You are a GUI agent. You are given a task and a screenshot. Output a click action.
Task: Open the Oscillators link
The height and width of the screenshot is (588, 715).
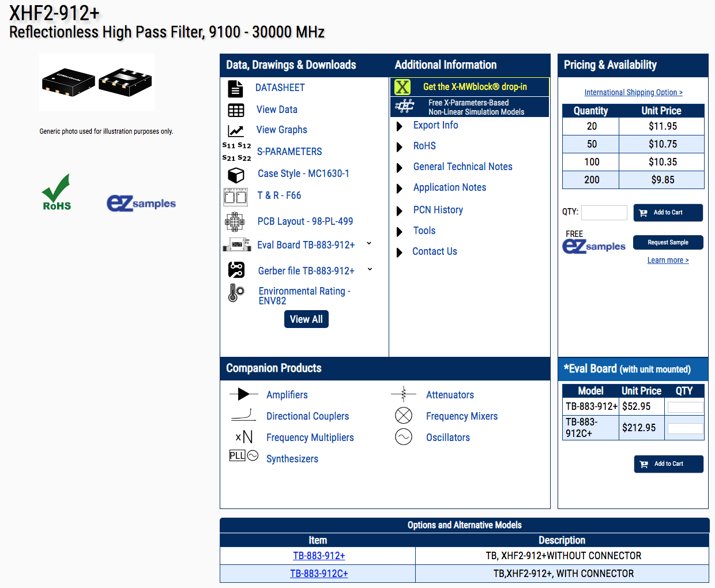pyautogui.click(x=448, y=438)
